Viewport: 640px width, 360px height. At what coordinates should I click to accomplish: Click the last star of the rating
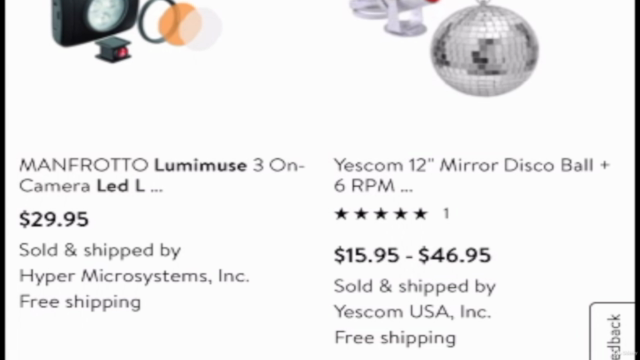point(420,214)
